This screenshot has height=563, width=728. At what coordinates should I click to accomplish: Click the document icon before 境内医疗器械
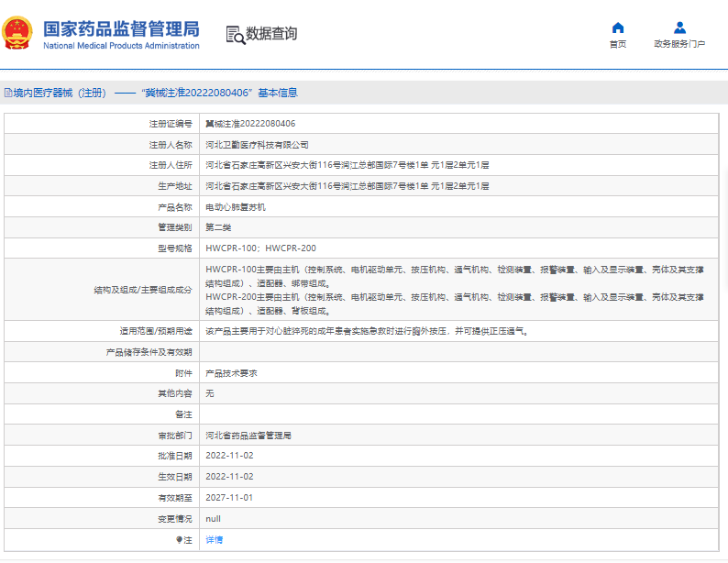click(7, 93)
